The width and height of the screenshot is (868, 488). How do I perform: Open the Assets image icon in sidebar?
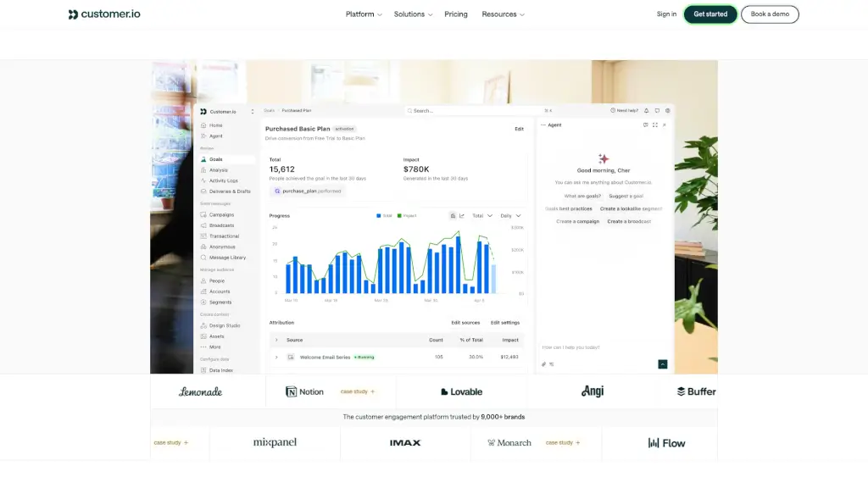[203, 336]
